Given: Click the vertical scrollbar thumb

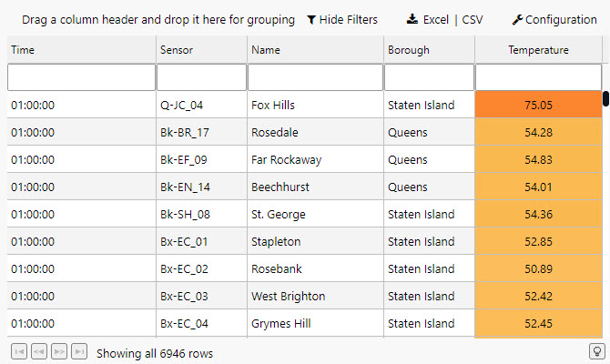Looking at the screenshot, I should point(605,98).
